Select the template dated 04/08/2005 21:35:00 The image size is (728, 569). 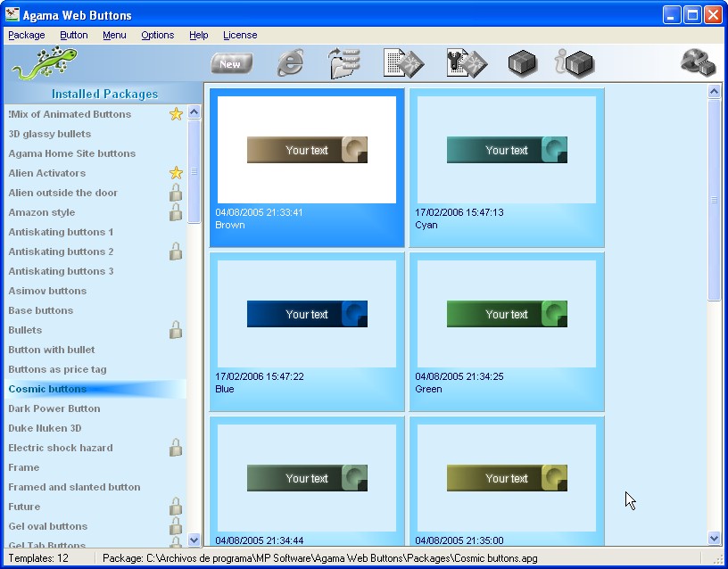click(507, 482)
